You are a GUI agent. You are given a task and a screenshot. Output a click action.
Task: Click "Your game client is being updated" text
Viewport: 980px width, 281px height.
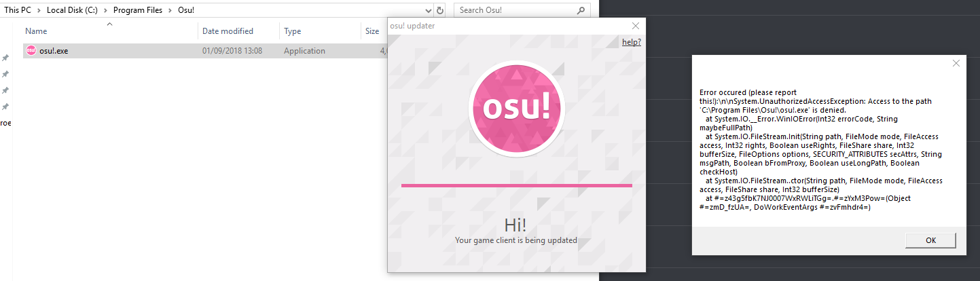tap(516, 240)
